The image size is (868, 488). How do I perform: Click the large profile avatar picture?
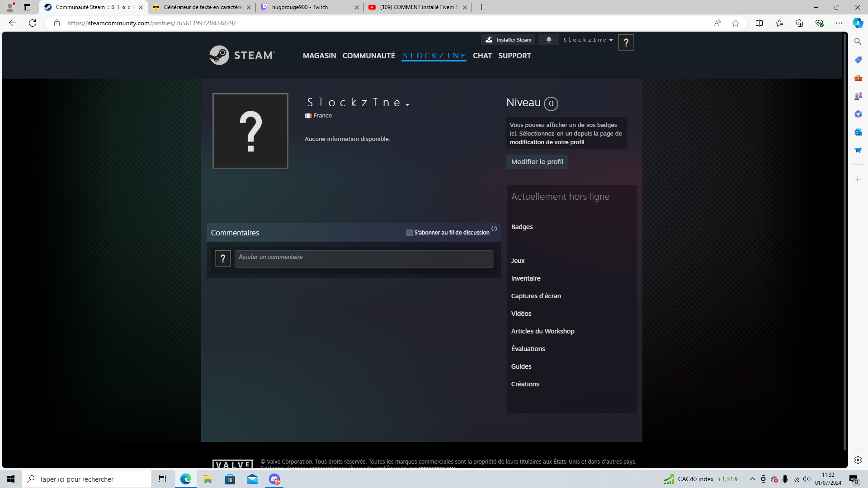coord(250,131)
